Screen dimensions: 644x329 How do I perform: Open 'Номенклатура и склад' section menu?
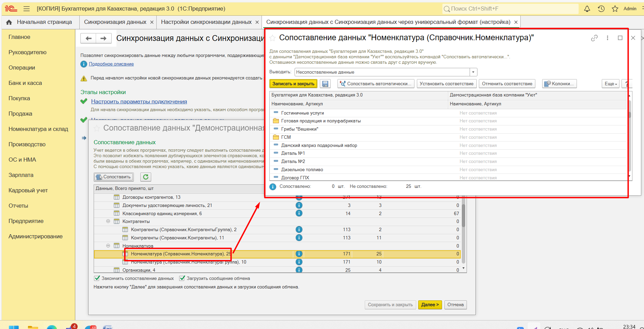coord(38,129)
